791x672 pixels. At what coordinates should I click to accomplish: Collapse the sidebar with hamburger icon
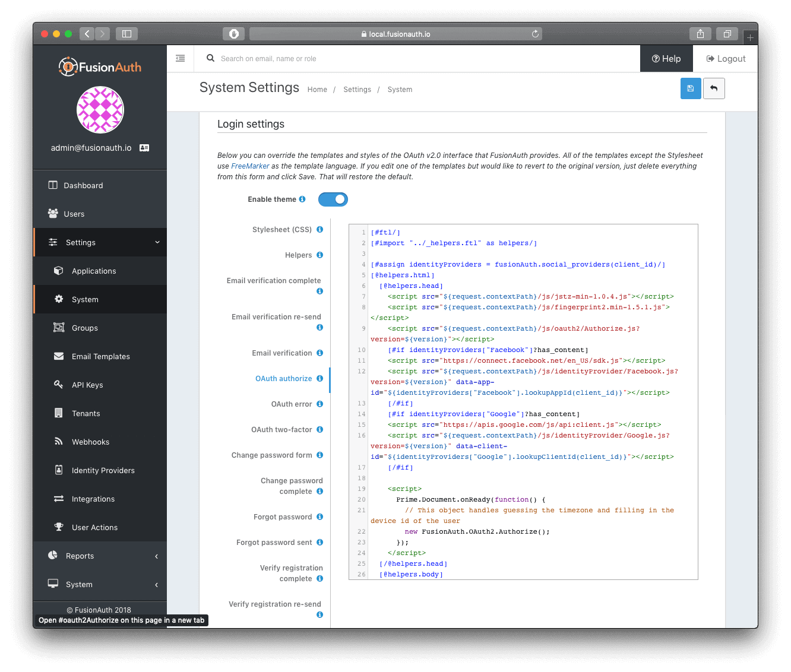181,58
